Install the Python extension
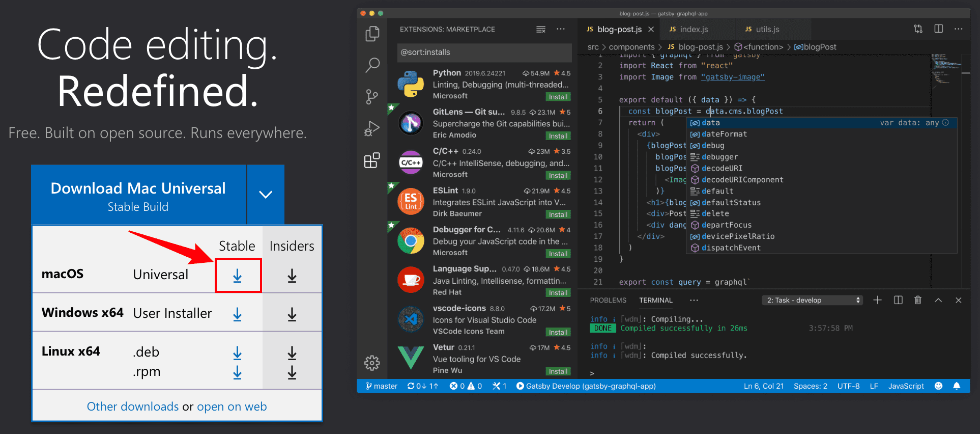This screenshot has width=980, height=434. point(558,97)
